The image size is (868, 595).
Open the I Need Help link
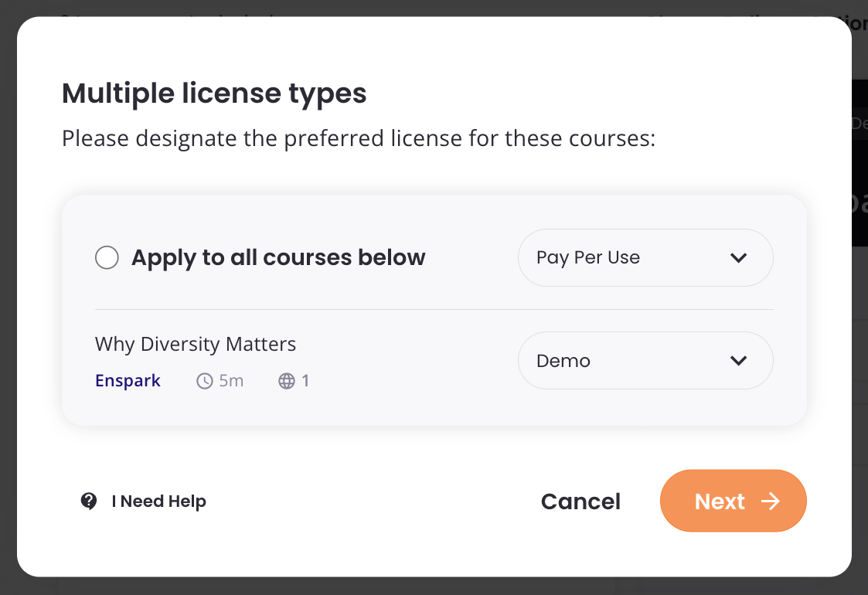coord(159,501)
